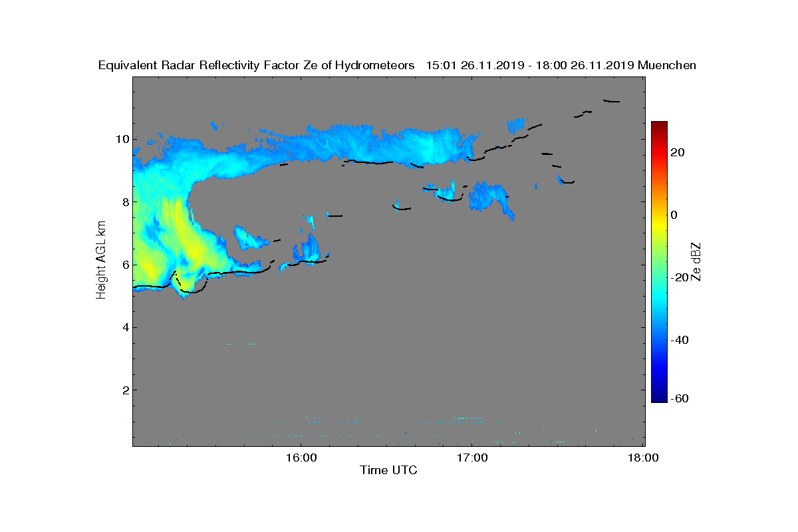
Task: Click the dark blue bottom of colorbar
Action: (x=659, y=398)
